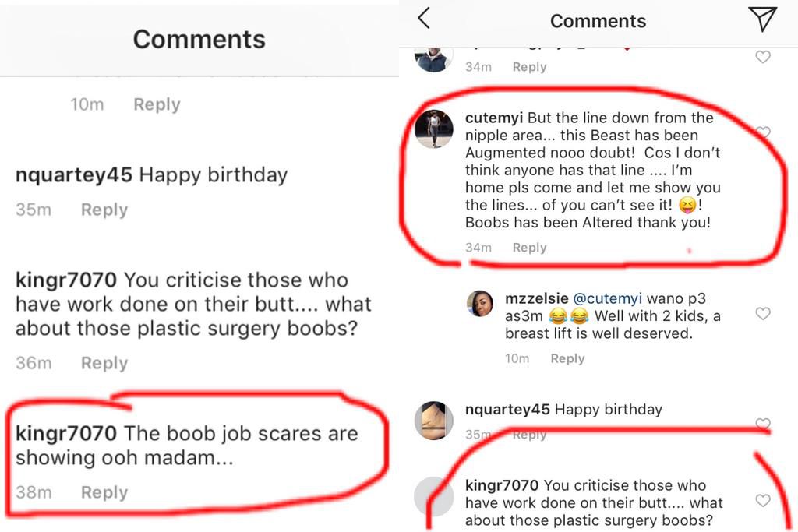798x532 pixels.
Task: Go back using the left chevron
Action: [424, 19]
